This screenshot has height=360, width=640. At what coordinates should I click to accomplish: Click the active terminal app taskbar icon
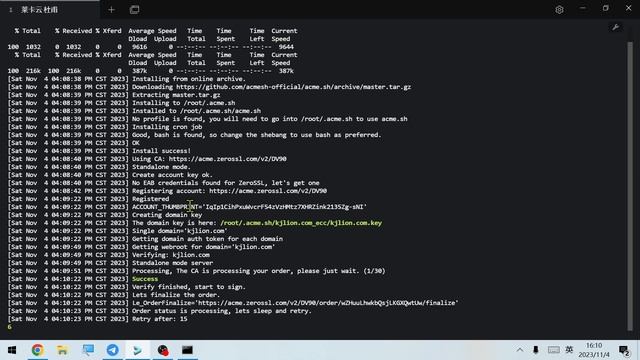pos(138,350)
